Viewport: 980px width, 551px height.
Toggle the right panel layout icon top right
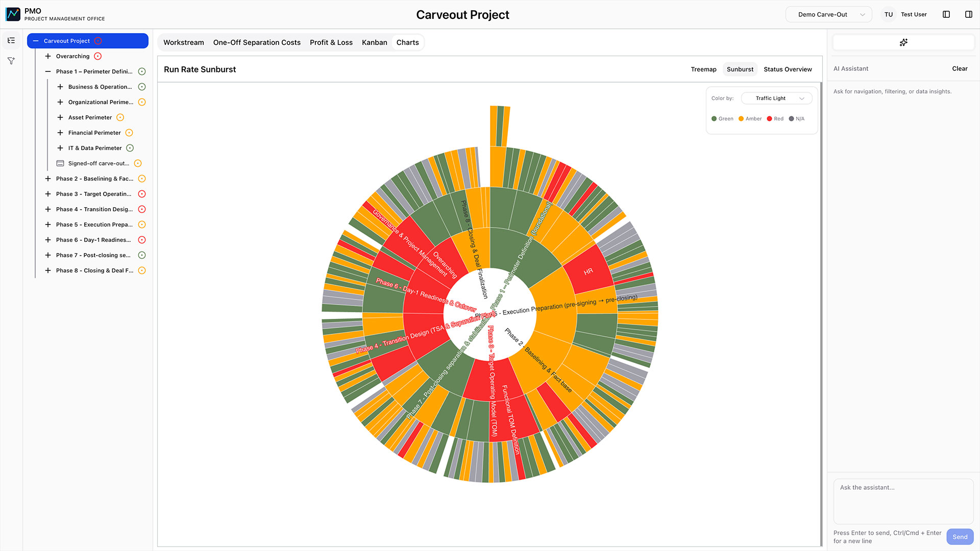[969, 14]
